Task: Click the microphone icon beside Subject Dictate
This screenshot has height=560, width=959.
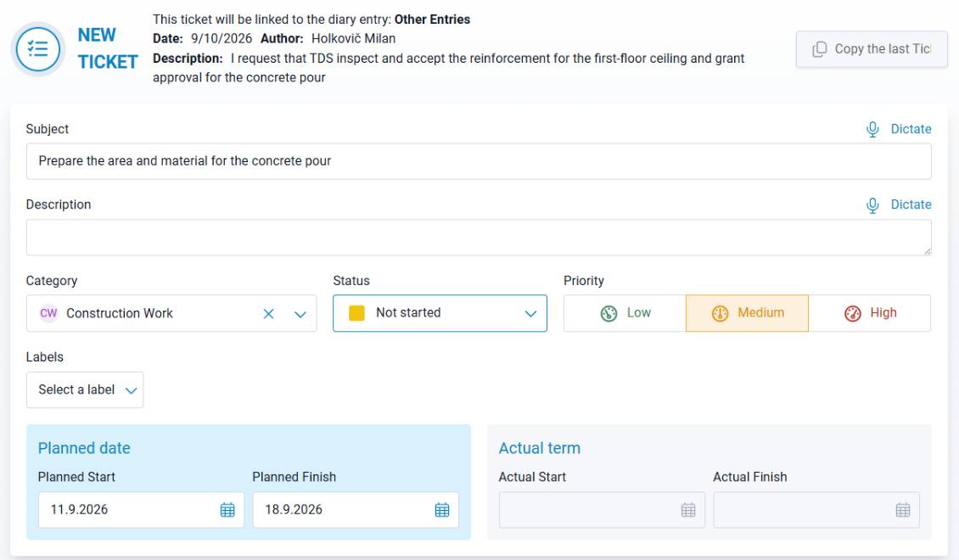Action: [x=872, y=129]
